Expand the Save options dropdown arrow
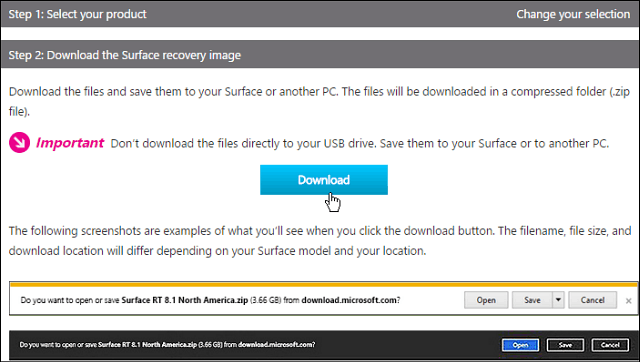Image resolution: width=640 pixels, height=362 pixels. pyautogui.click(x=558, y=300)
